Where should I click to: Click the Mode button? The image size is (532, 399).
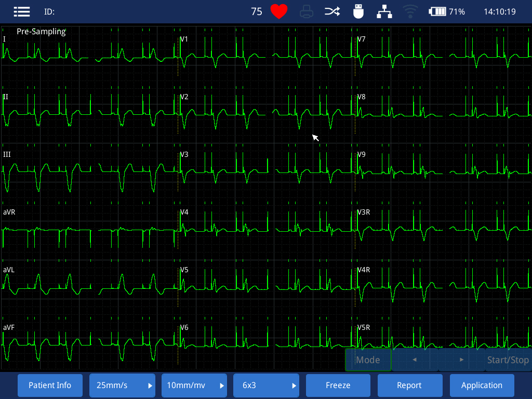tap(368, 360)
